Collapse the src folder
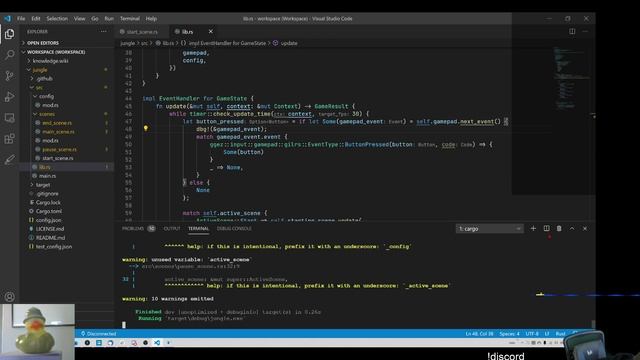The width and height of the screenshot is (640, 360). coord(39,87)
